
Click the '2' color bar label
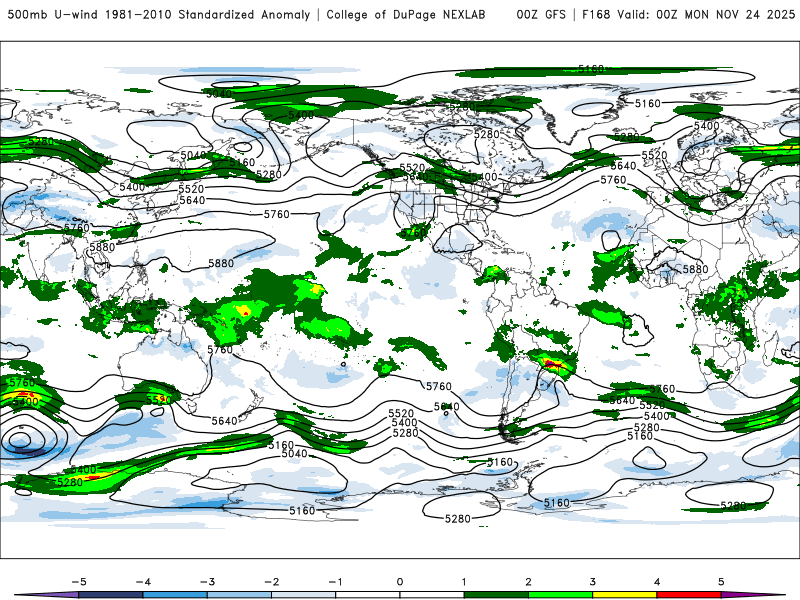click(x=529, y=582)
